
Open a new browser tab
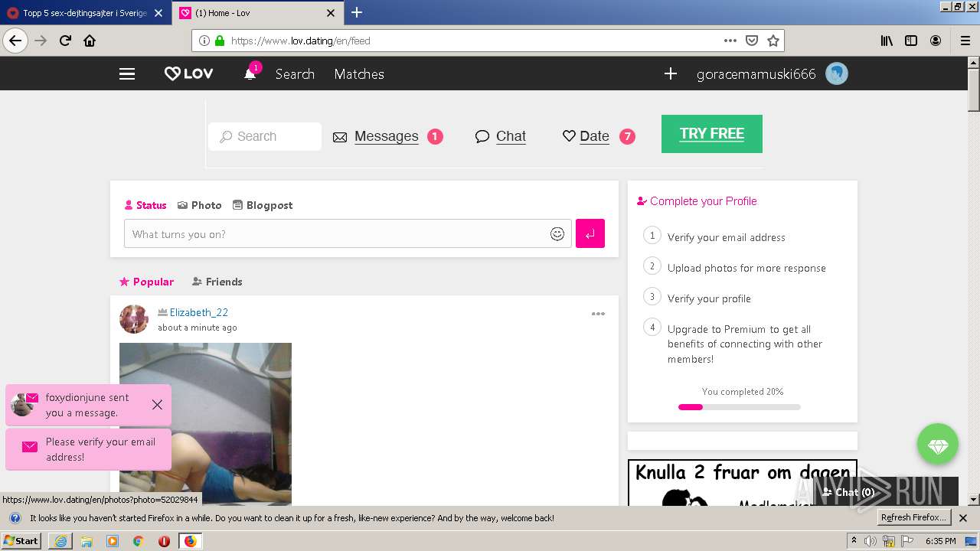click(357, 12)
